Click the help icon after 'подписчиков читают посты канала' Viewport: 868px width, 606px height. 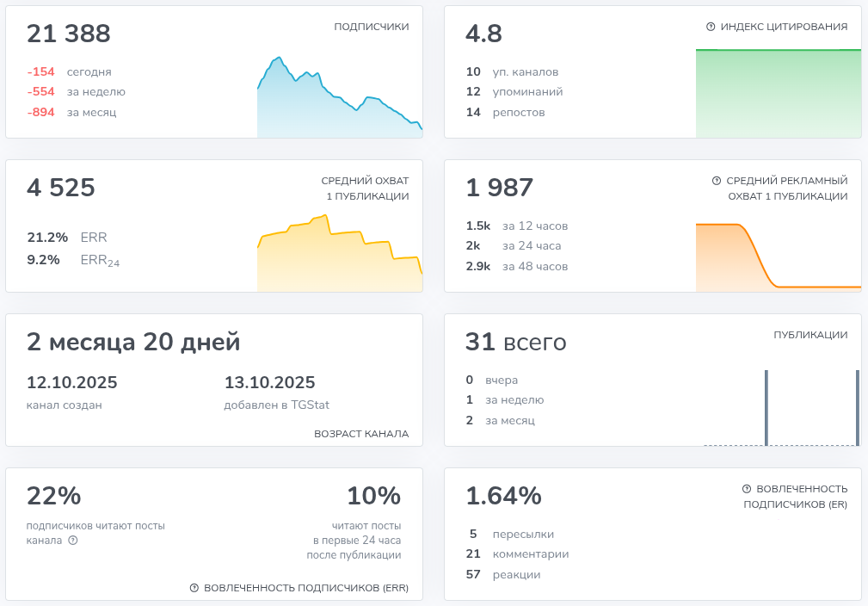[x=74, y=541]
